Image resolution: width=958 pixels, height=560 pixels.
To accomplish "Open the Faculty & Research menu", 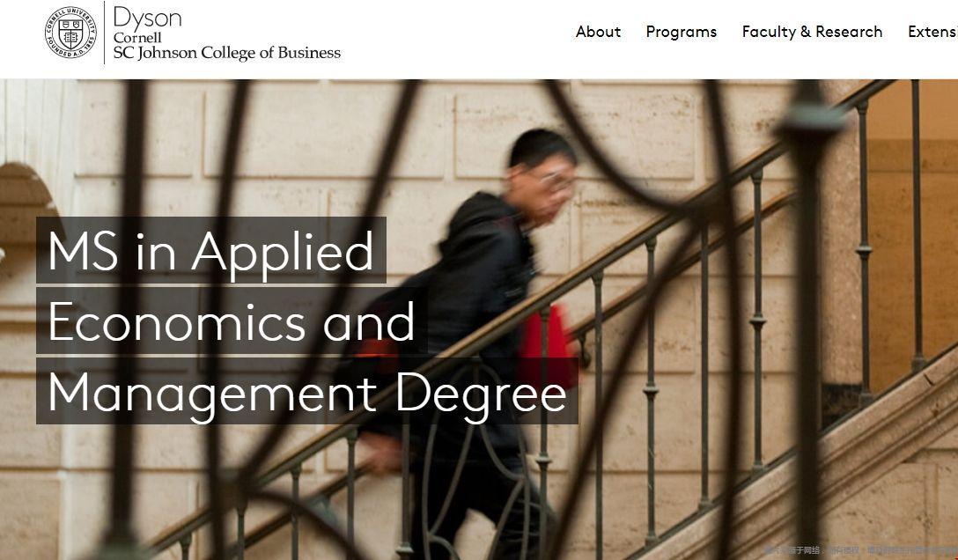I will click(812, 32).
